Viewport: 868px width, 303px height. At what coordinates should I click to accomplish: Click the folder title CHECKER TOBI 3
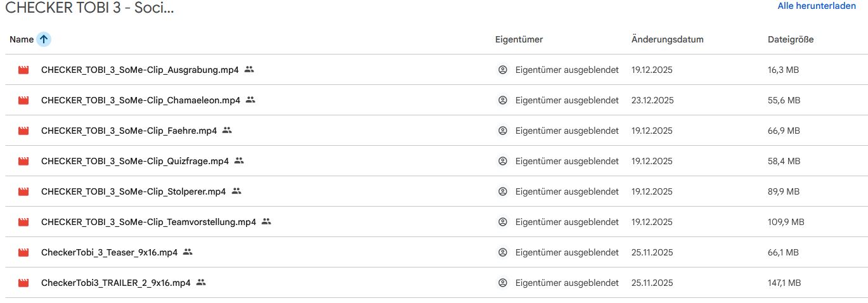click(x=89, y=8)
